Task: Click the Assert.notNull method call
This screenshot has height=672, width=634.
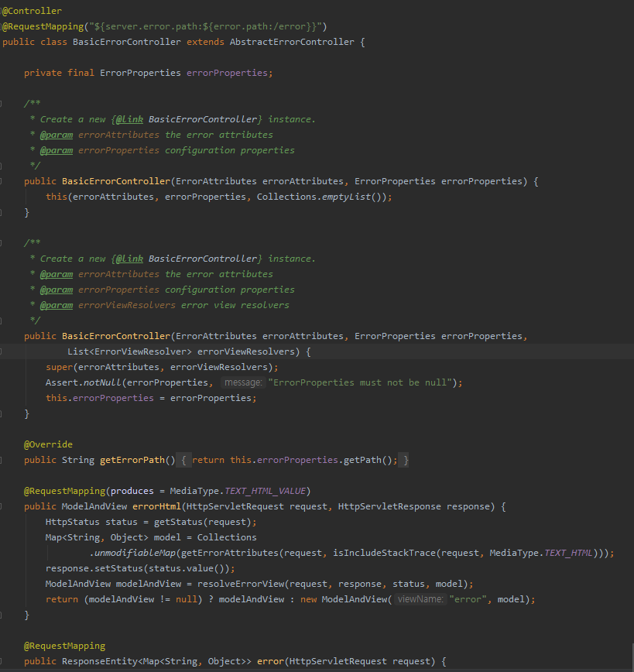Action: click(x=81, y=382)
